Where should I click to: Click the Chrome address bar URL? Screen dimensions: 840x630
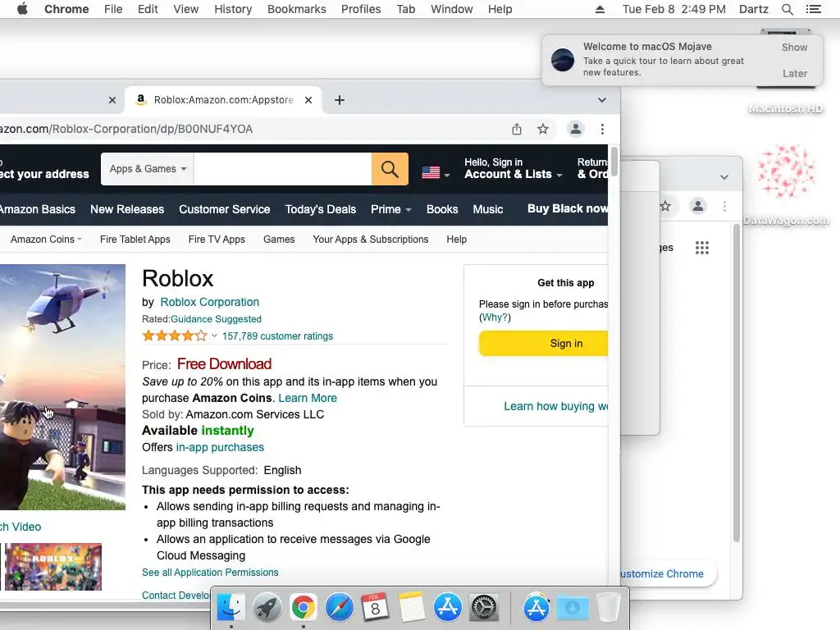coord(126,129)
